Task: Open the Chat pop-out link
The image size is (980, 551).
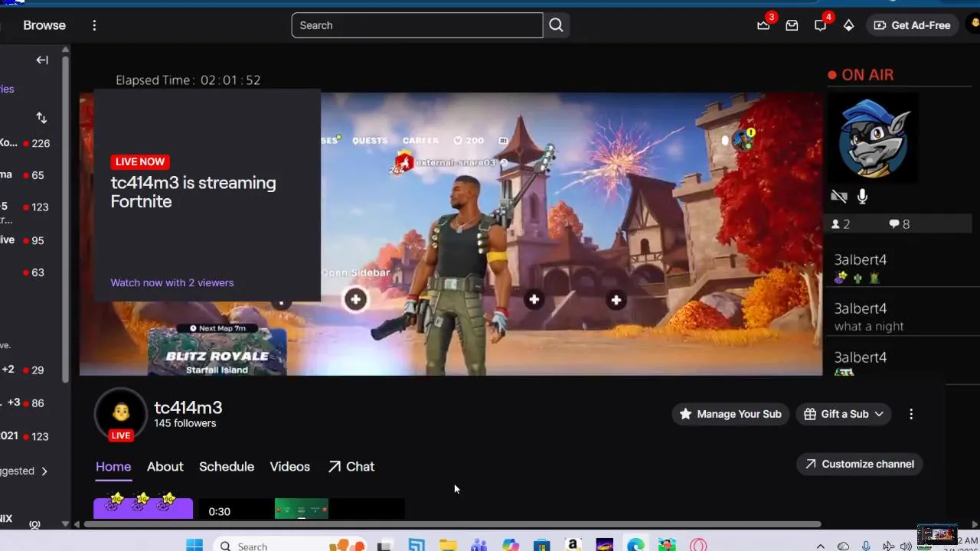Action: click(x=351, y=467)
